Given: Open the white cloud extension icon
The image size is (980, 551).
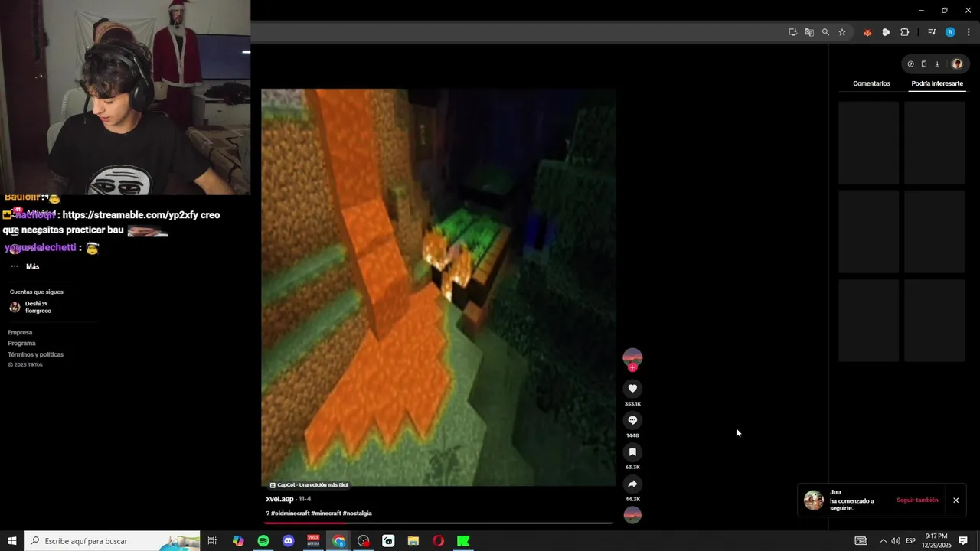Looking at the screenshot, I should (886, 32).
